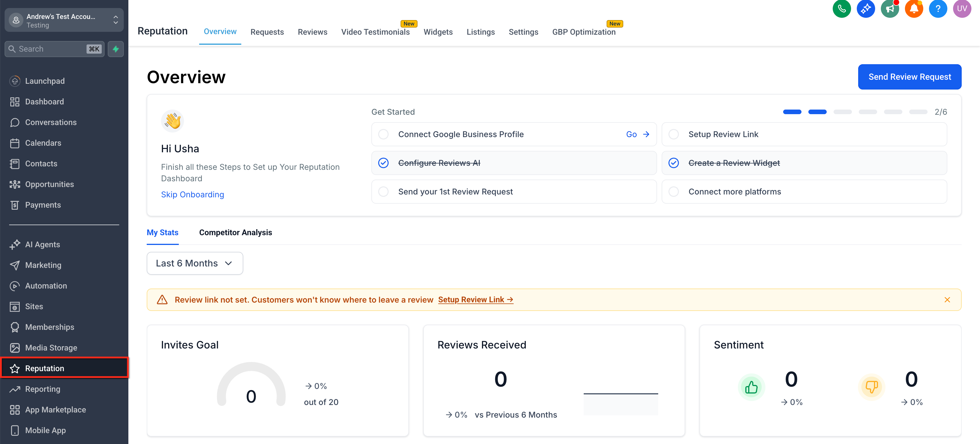Screen dimensions: 980x444
Task: Open AI Agents in the sidebar
Action: click(x=42, y=244)
